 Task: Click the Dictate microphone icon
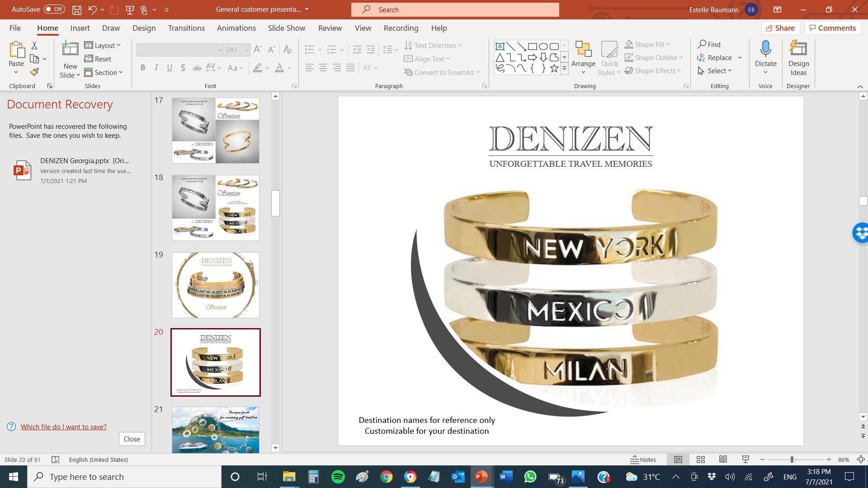[765, 49]
